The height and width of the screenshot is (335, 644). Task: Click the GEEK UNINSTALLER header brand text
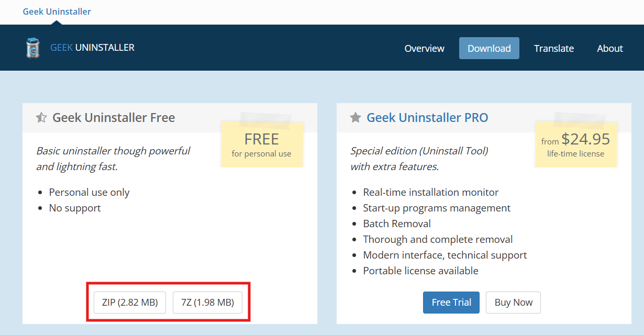tap(92, 48)
